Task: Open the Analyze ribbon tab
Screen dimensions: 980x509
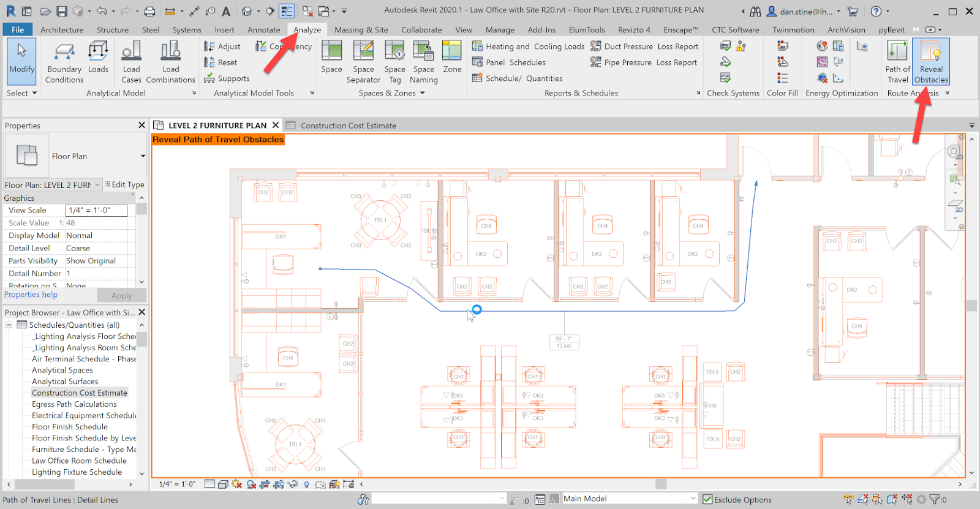Action: (307, 29)
